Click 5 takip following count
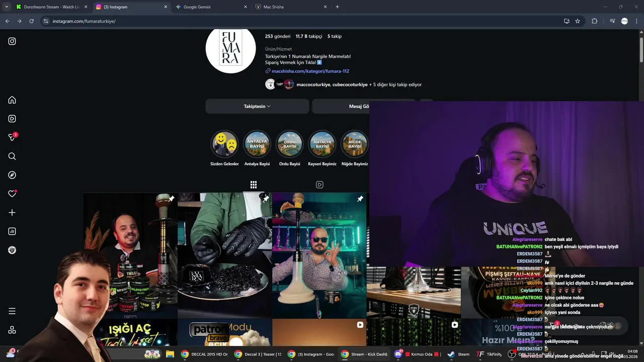Viewport: 644px width, 362px height. 335,36
